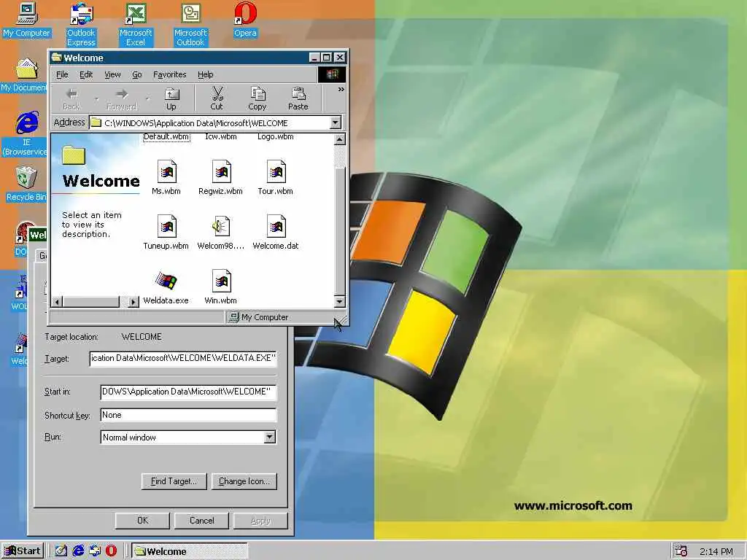Launch Opera from quick launch bar
747x560 pixels.
[112, 551]
